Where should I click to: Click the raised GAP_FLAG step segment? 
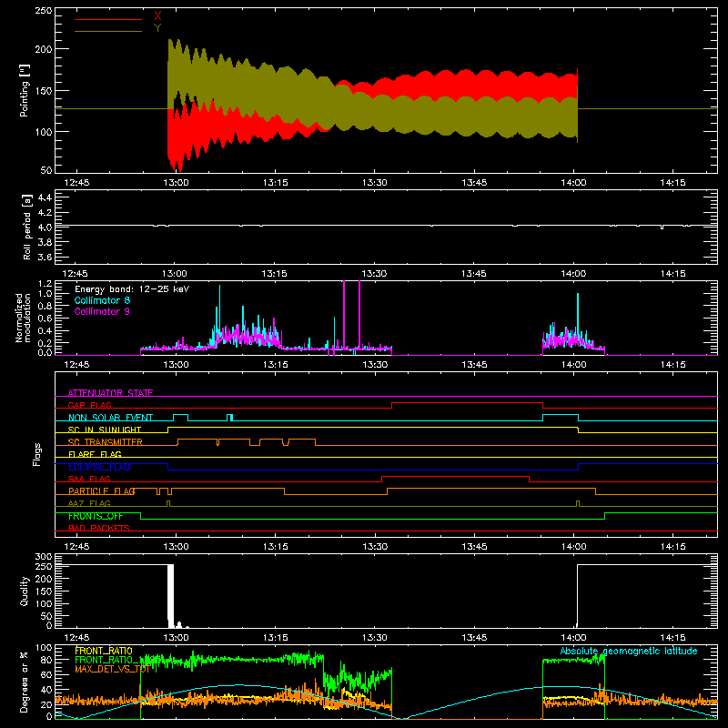[467, 402]
